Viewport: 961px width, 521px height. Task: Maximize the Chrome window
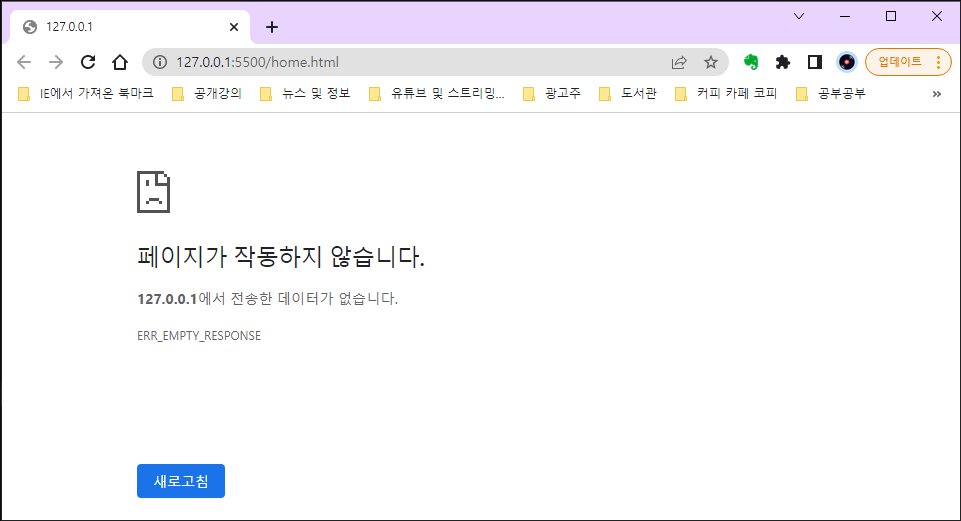coord(891,17)
